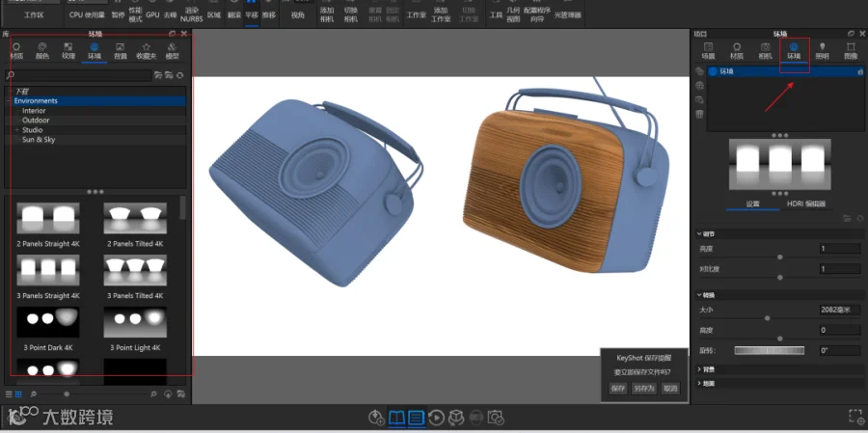The width and height of the screenshot is (868, 433).
Task: Click the trash icon beside environment list
Action: click(x=700, y=114)
